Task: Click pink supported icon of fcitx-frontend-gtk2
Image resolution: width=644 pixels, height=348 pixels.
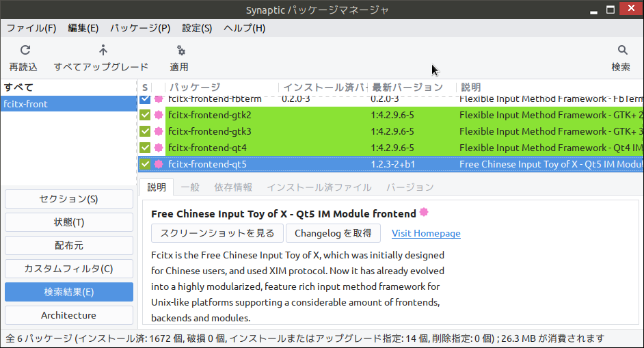Action: (x=159, y=115)
